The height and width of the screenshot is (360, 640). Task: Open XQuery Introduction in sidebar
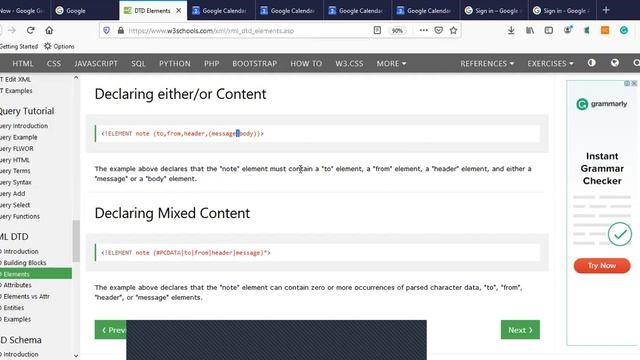point(24,126)
